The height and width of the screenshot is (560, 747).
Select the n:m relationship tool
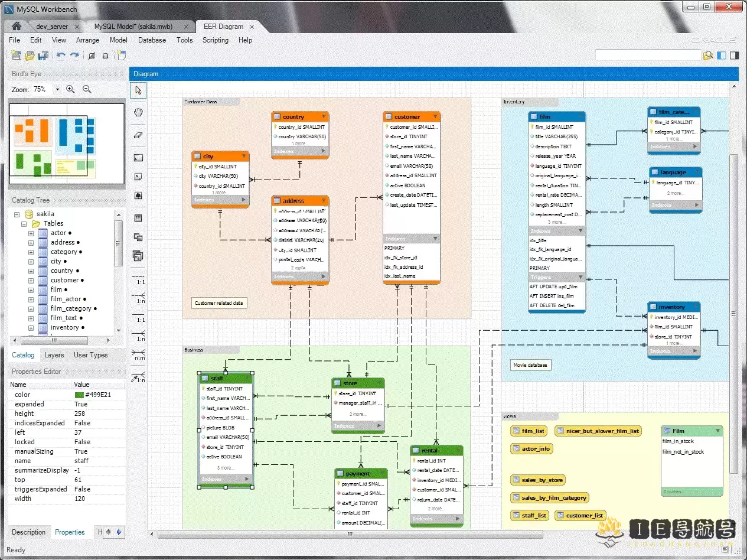[138, 354]
